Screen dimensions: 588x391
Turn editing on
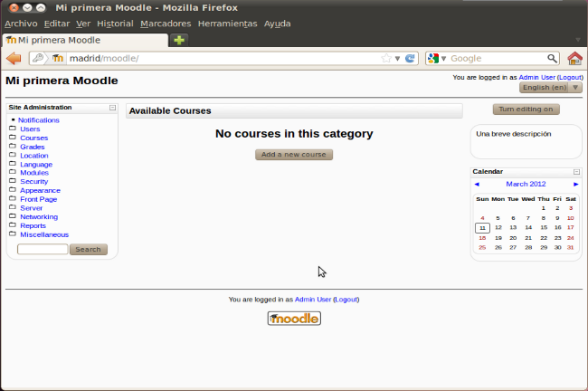tap(526, 110)
